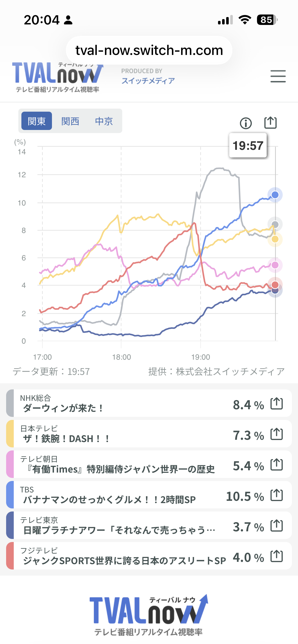Click the pink テレビ朝日 chart endpoint

pos(275,265)
